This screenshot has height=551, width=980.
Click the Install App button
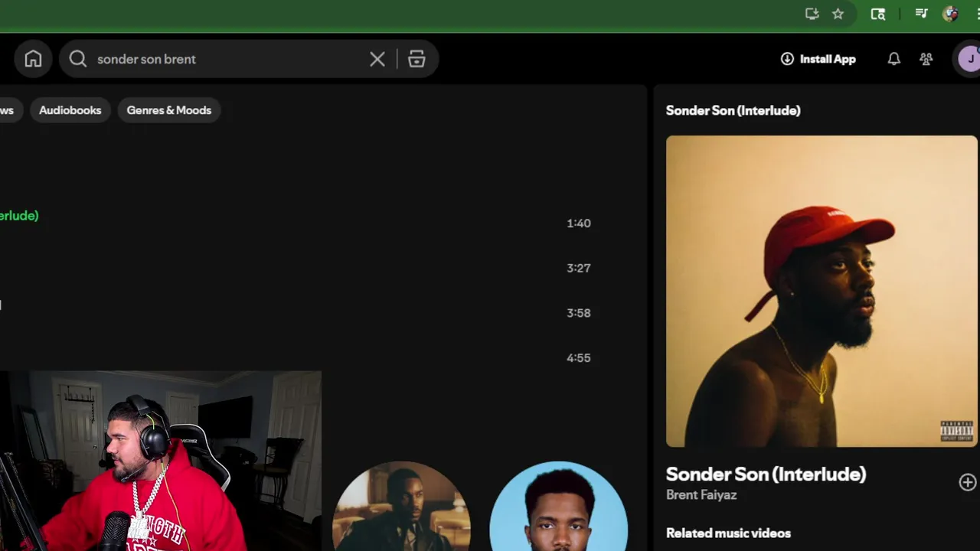pyautogui.click(x=818, y=59)
